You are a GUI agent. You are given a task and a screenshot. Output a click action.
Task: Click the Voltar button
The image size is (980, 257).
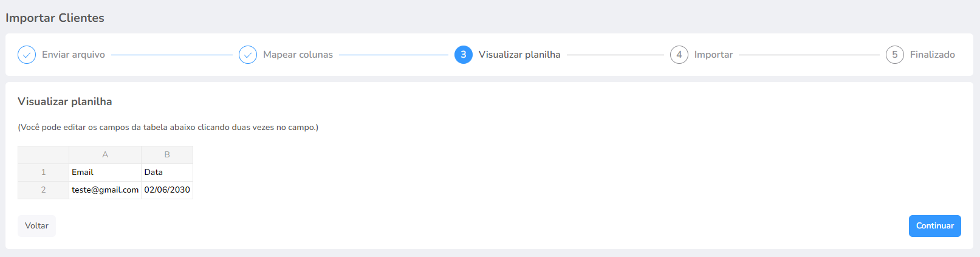click(36, 226)
